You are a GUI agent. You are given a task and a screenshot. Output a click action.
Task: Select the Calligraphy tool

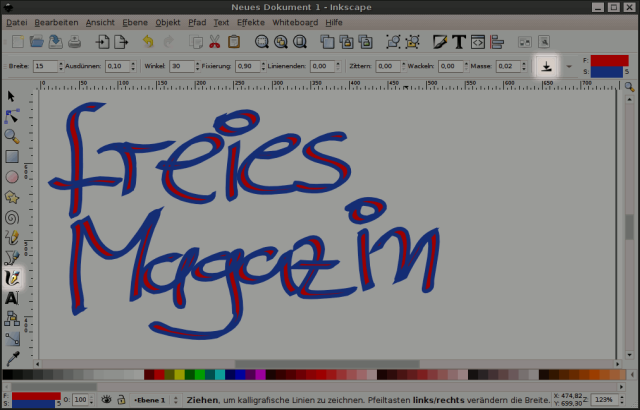(12, 278)
